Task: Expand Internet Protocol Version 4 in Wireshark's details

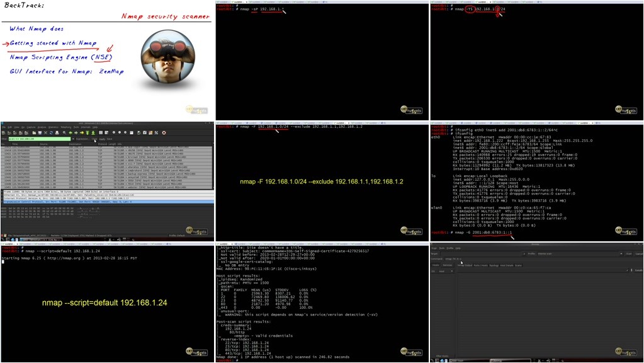Action: coord(107,198)
